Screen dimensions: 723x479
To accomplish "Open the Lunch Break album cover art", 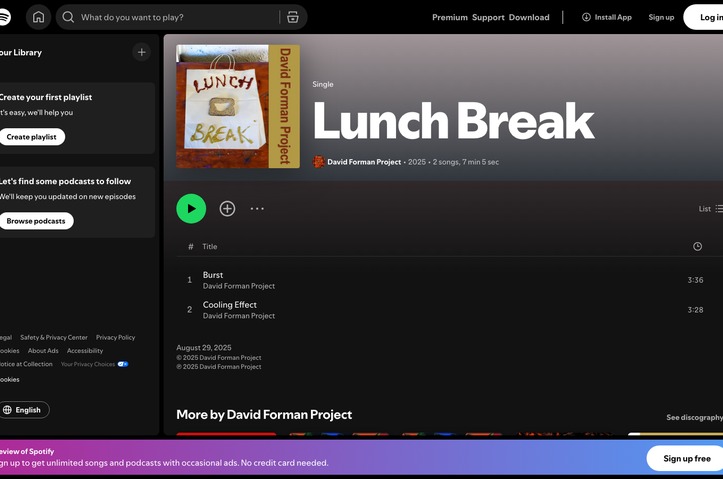I will (238, 106).
